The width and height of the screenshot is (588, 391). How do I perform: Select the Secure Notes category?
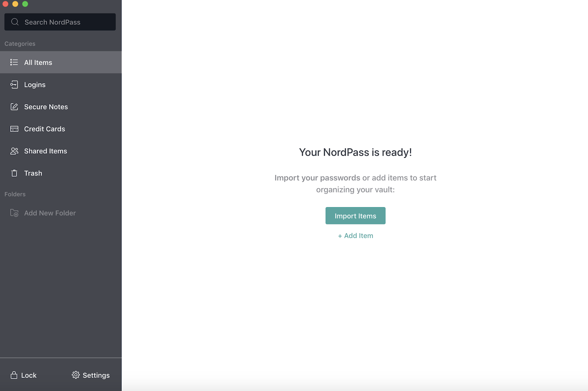coord(61,107)
